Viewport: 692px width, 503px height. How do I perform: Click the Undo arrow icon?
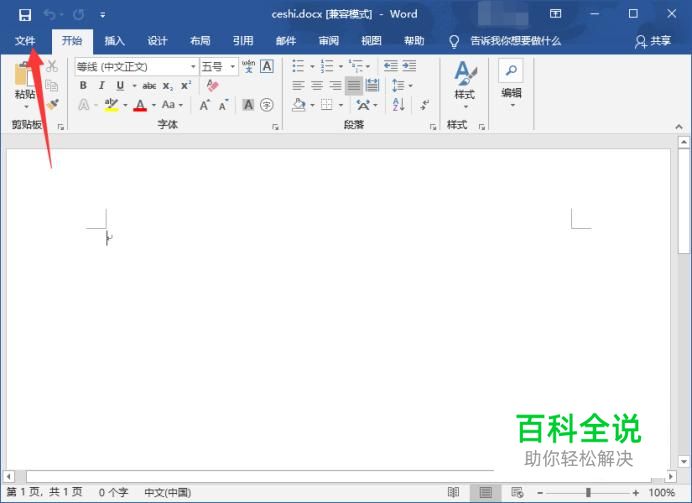pos(49,15)
